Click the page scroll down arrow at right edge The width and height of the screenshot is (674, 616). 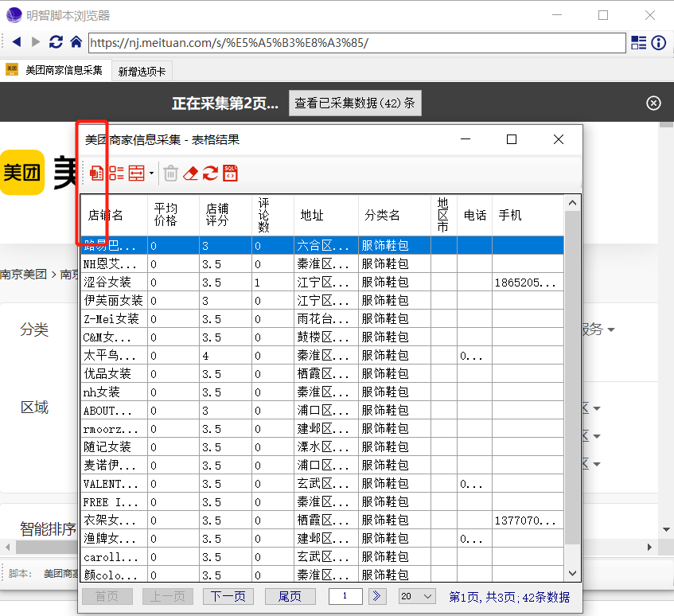[666, 529]
